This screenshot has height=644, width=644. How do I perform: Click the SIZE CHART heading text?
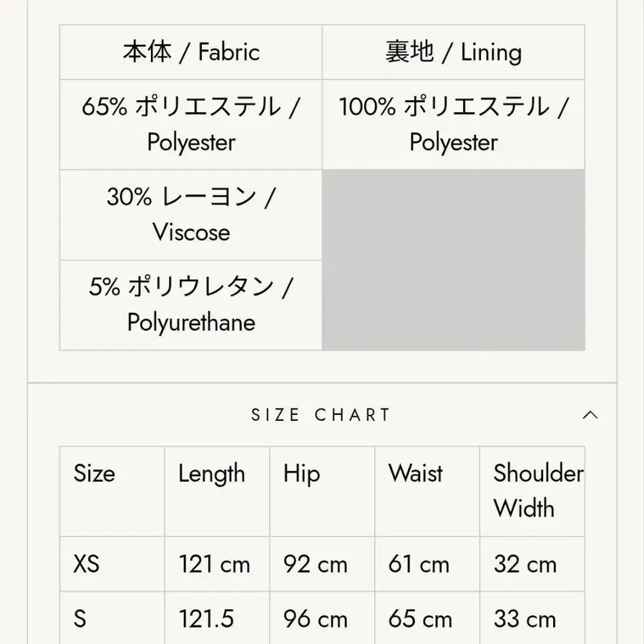coord(321,415)
